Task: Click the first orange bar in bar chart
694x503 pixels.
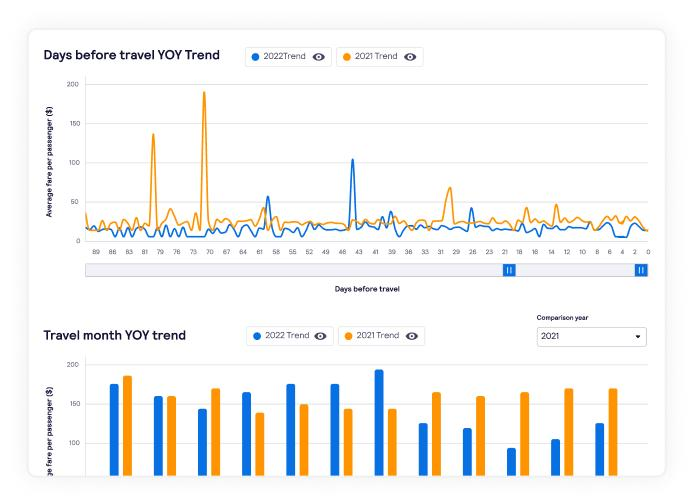Action: click(127, 426)
